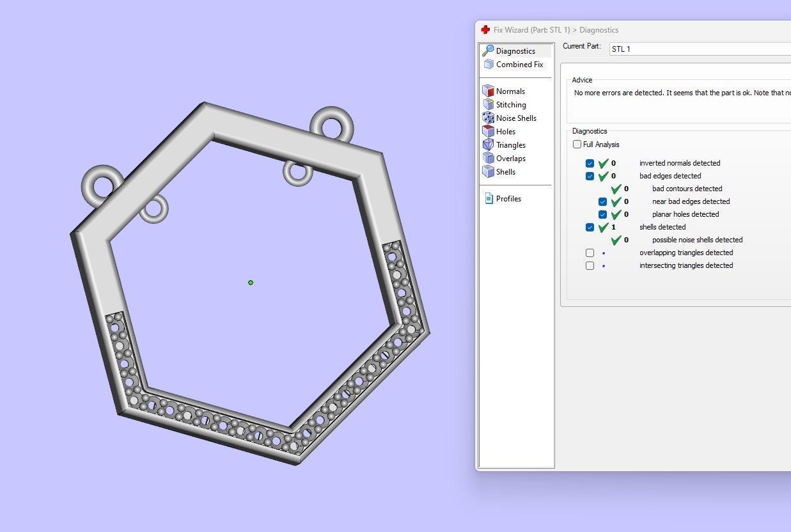791x532 pixels.
Task: Uncheck inverted normals detected checkbox
Action: 590,163
